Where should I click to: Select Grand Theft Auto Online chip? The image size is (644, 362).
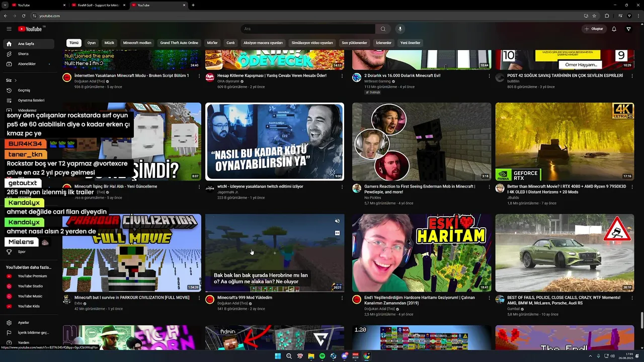click(179, 43)
